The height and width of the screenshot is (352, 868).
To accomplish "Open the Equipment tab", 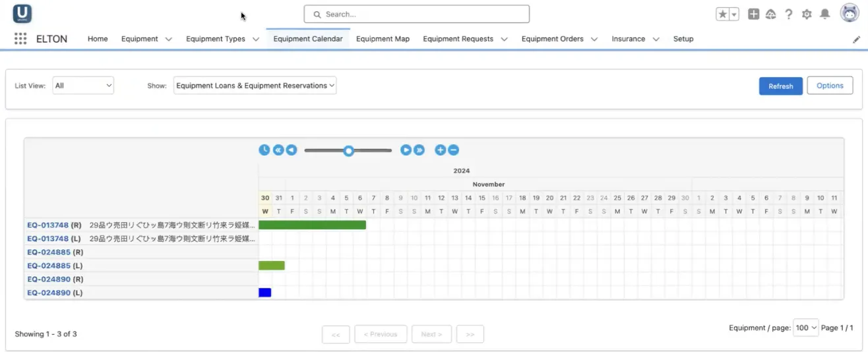I will (140, 39).
